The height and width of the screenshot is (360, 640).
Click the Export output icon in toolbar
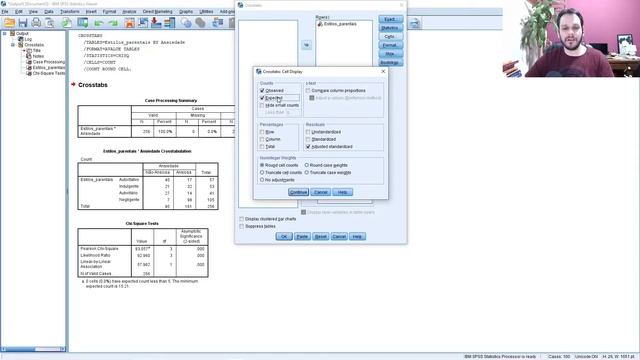[x=67, y=23]
